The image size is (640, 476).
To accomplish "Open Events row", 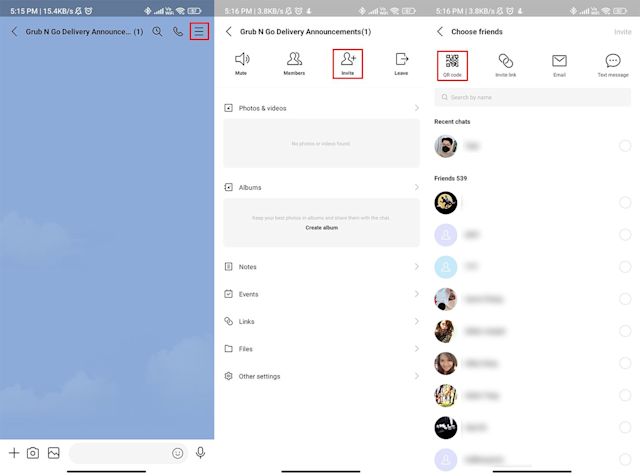I will pos(321,294).
